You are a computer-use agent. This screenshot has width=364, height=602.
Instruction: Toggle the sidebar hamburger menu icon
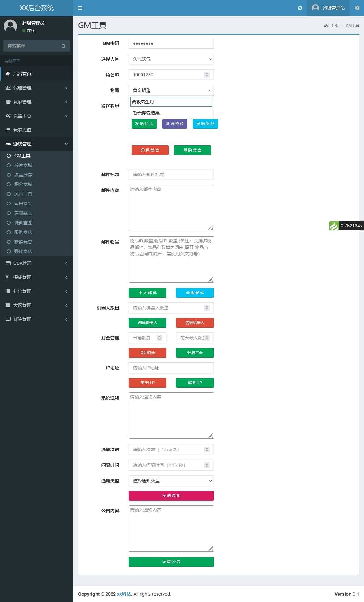click(80, 8)
